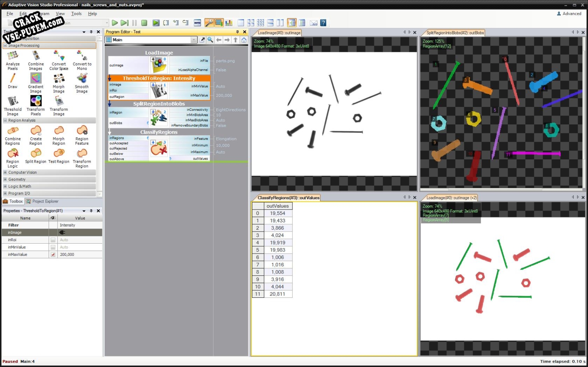Collapse the Region Analysis toolbox category

(x=5, y=120)
